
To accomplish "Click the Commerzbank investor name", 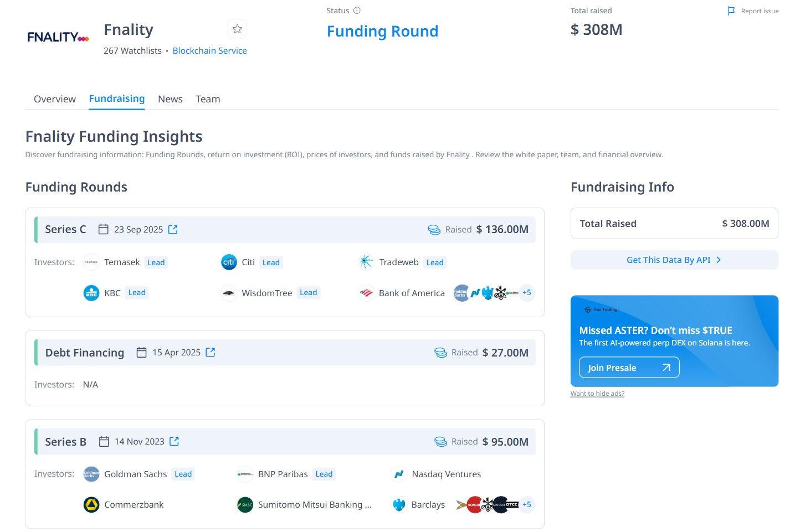I will (x=134, y=504).
